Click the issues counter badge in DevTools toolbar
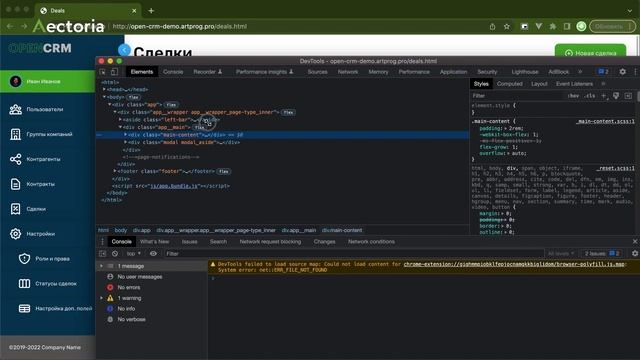 coord(603,71)
